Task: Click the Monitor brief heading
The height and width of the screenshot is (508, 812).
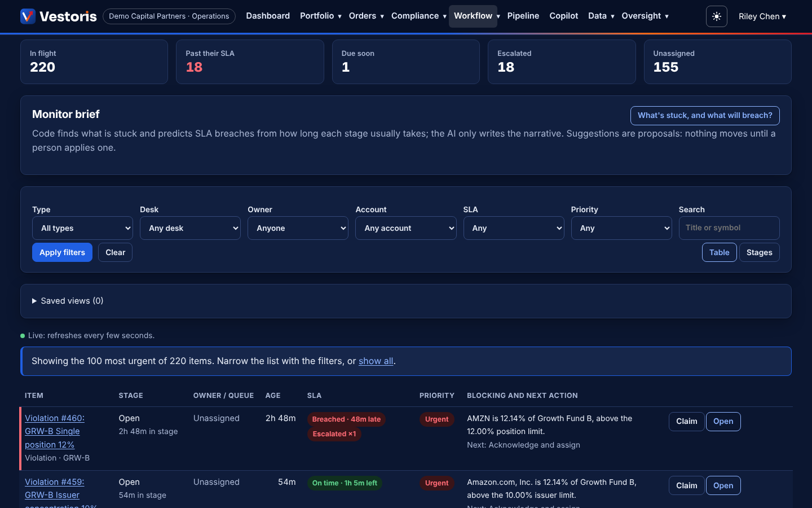Action: pyautogui.click(x=66, y=114)
